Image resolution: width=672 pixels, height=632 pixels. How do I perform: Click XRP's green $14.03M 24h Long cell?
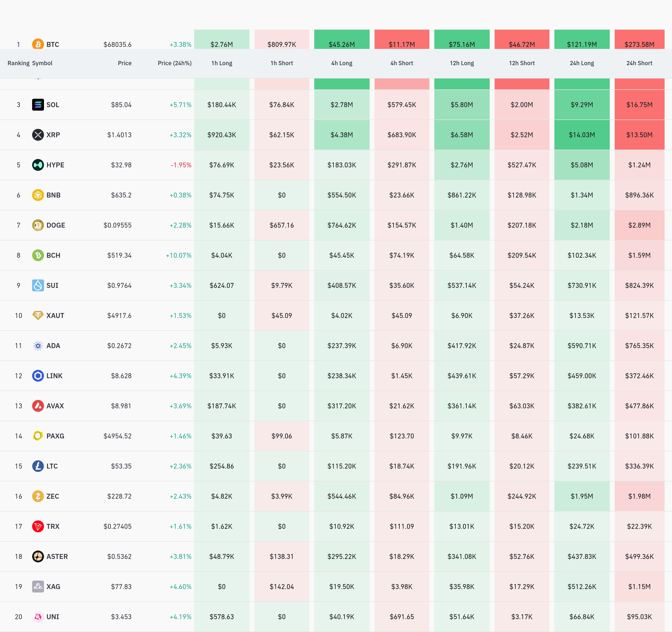pos(581,135)
